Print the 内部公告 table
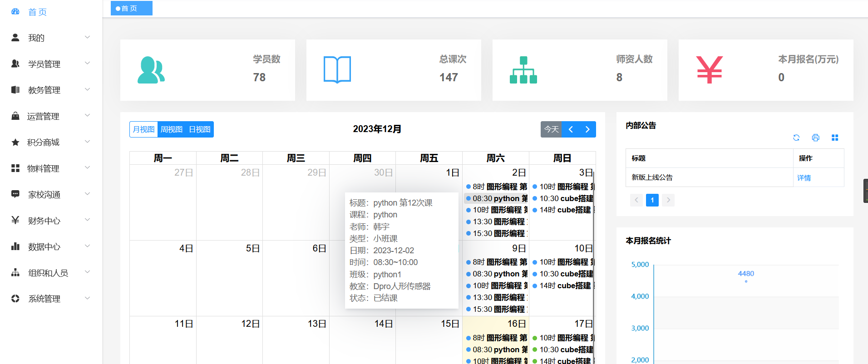This screenshot has height=364, width=868. coord(816,138)
